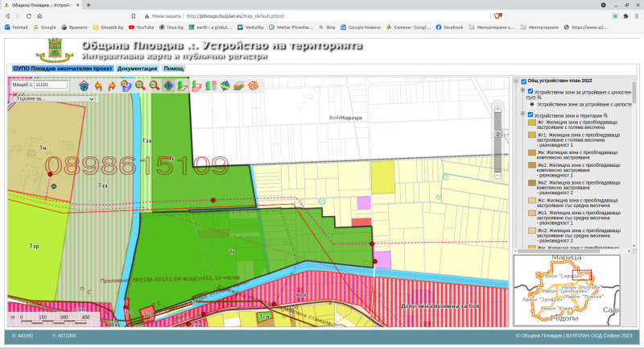Go to previous map view arrow
The height and width of the screenshot is (349, 644).
[x=97, y=85]
